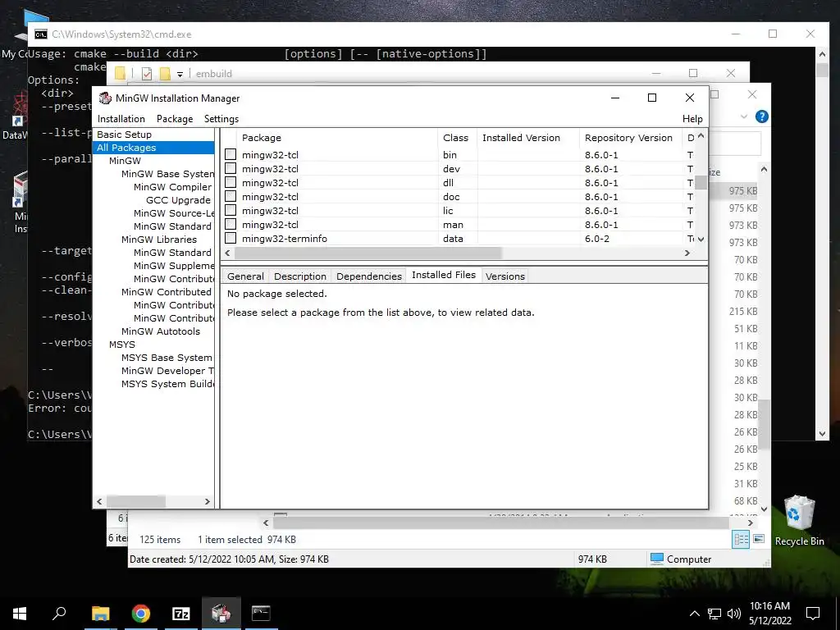Select Computer in the Explorer status bar
This screenshot has width=840, height=630.
(x=680, y=559)
